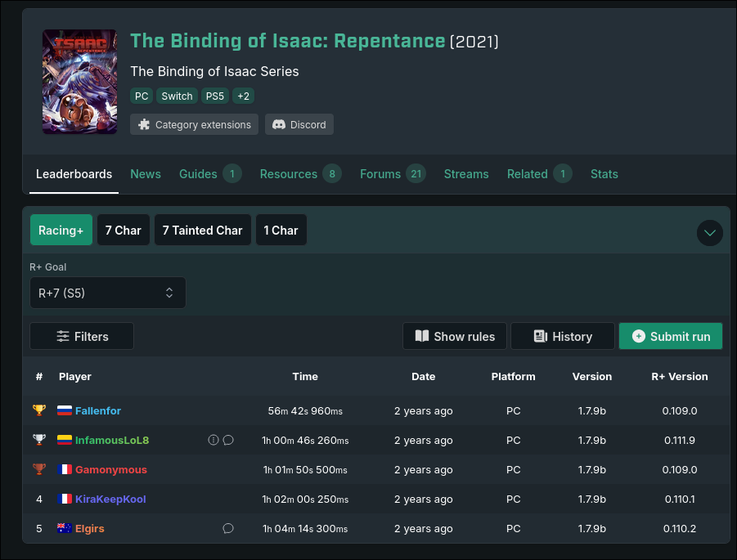Viewport: 737px width, 560px height.
Task: Open the R+ Goal dropdown showing R+7 (S5)
Action: pos(108,293)
